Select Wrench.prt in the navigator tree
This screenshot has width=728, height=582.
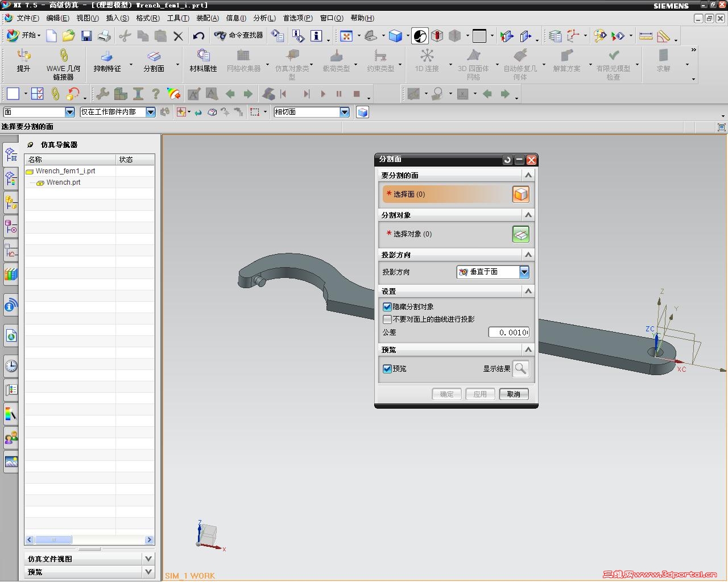[x=63, y=182]
